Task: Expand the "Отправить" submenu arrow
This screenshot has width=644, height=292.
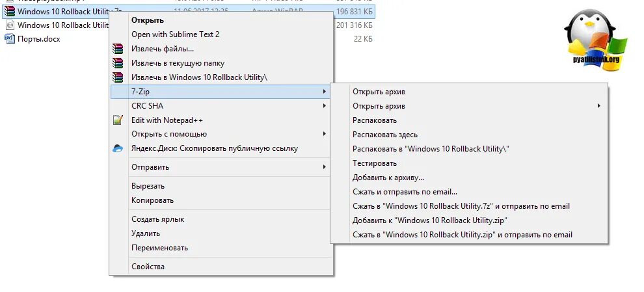Action: (x=325, y=167)
